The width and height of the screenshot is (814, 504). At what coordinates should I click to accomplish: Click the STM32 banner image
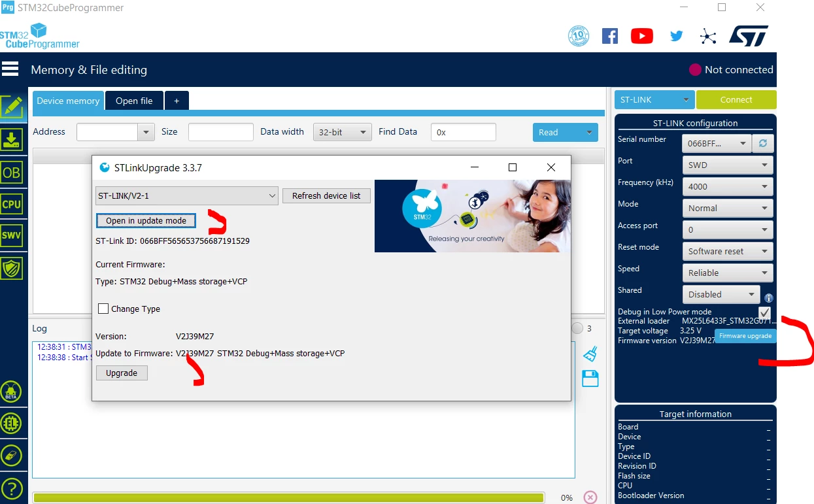(473, 216)
